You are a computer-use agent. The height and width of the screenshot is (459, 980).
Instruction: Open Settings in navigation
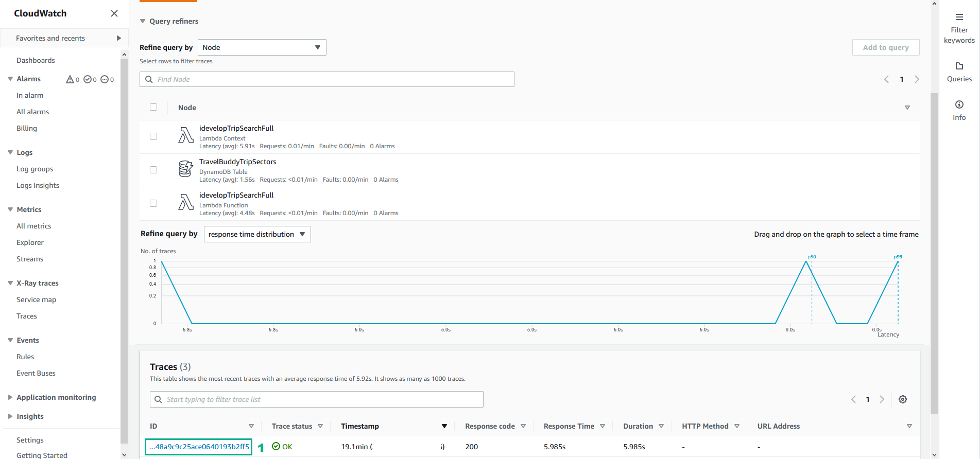coord(30,440)
